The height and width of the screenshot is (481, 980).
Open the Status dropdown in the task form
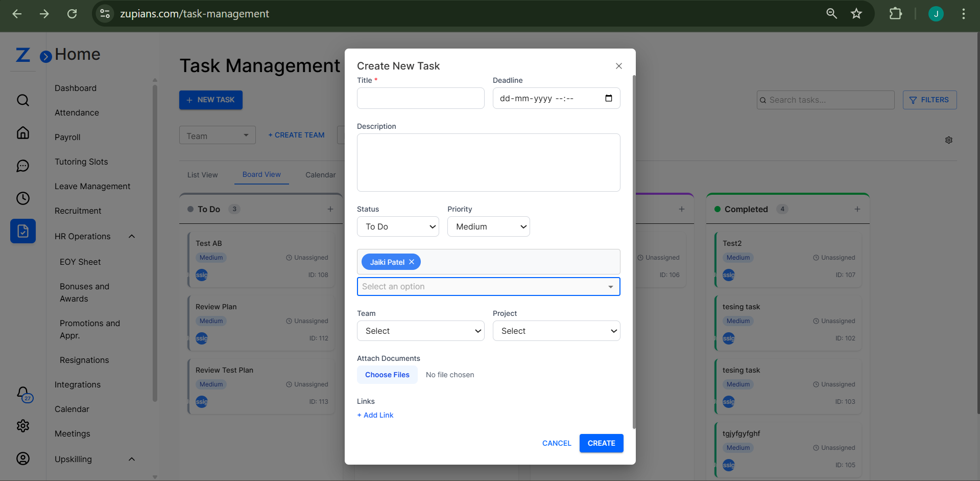(398, 226)
